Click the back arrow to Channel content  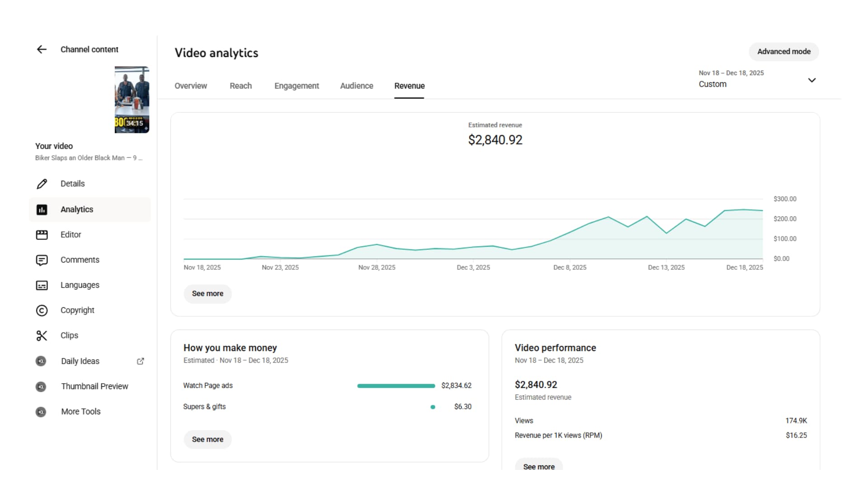pos(42,50)
